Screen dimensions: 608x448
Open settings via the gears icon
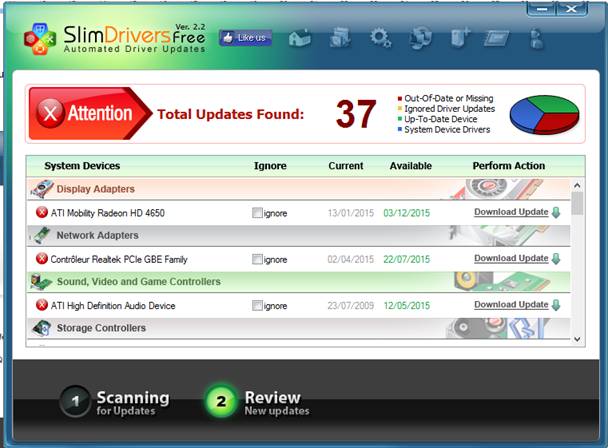coord(380,38)
